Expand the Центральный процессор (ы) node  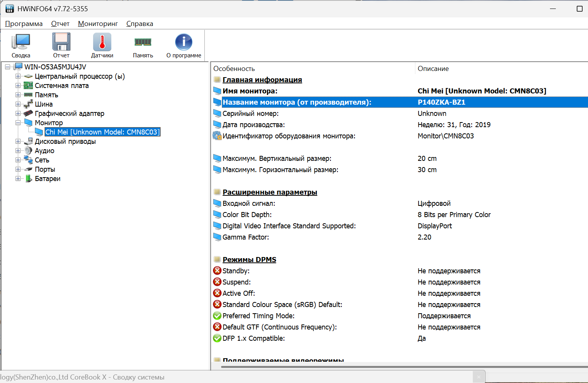18,76
